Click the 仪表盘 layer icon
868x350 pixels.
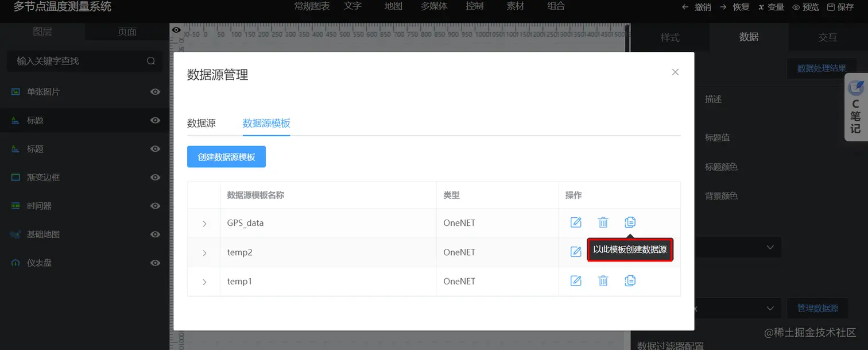tap(15, 263)
